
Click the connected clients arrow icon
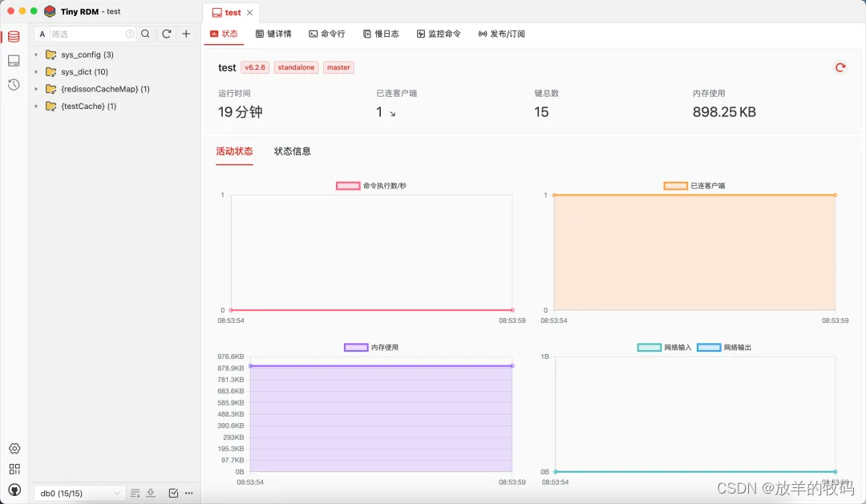393,114
